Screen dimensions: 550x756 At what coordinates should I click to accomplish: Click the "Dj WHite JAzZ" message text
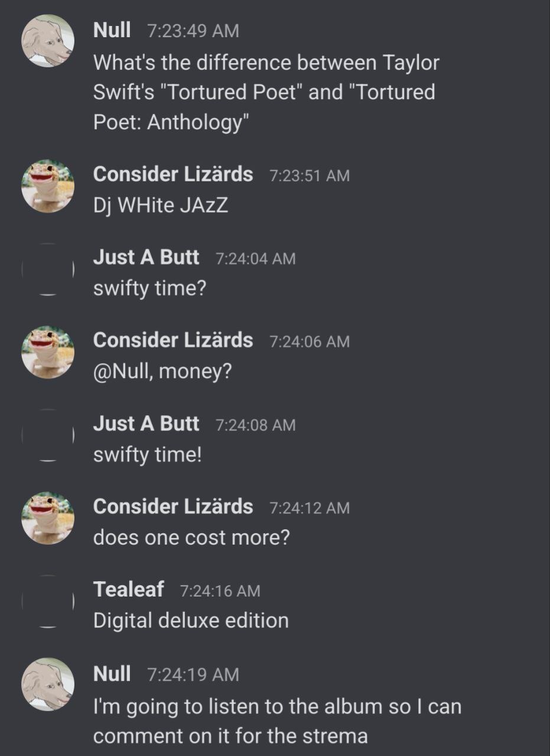[x=161, y=206]
